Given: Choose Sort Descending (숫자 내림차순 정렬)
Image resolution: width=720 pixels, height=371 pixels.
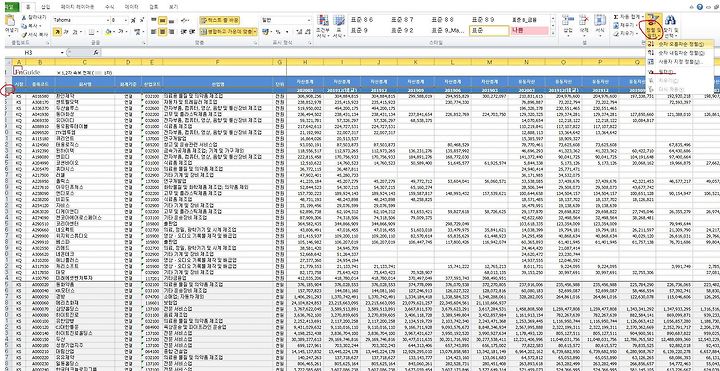Looking at the screenshot, I should coord(681,53).
